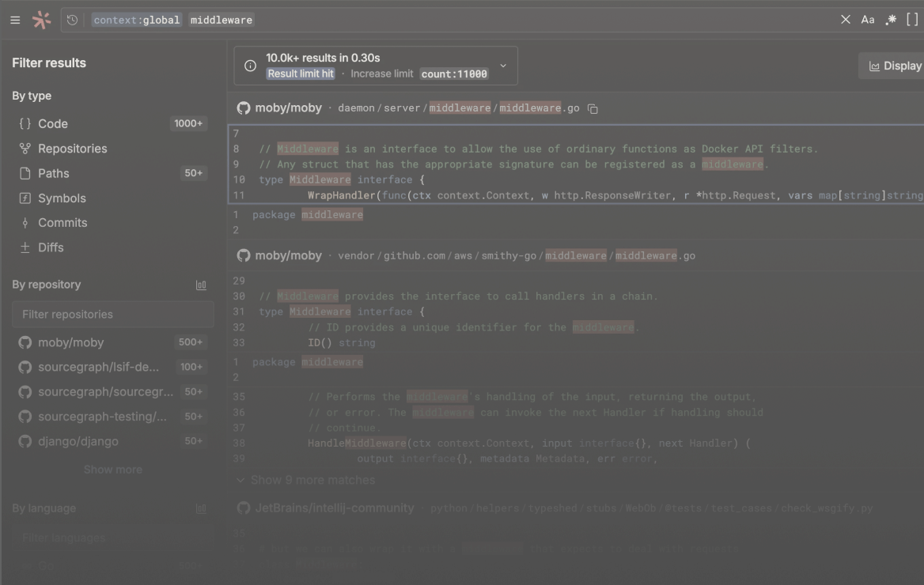Clear the search query with X icon
The width and height of the screenshot is (924, 585).
[846, 20]
